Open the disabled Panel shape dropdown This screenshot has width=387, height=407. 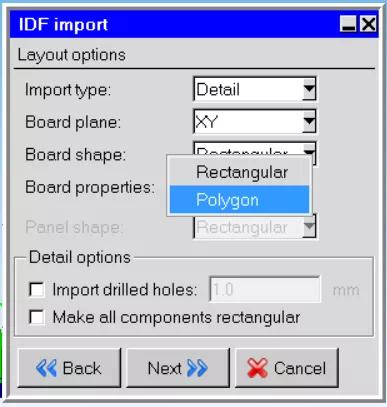pos(255,227)
